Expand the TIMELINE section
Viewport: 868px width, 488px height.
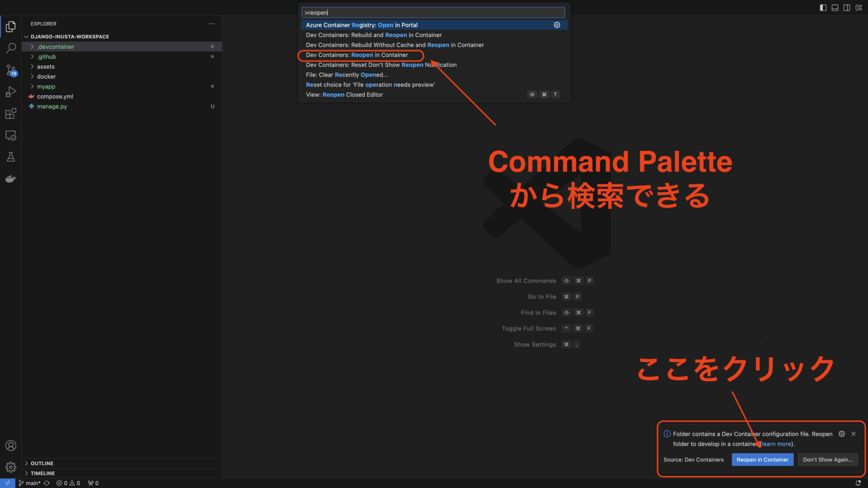tap(122, 473)
